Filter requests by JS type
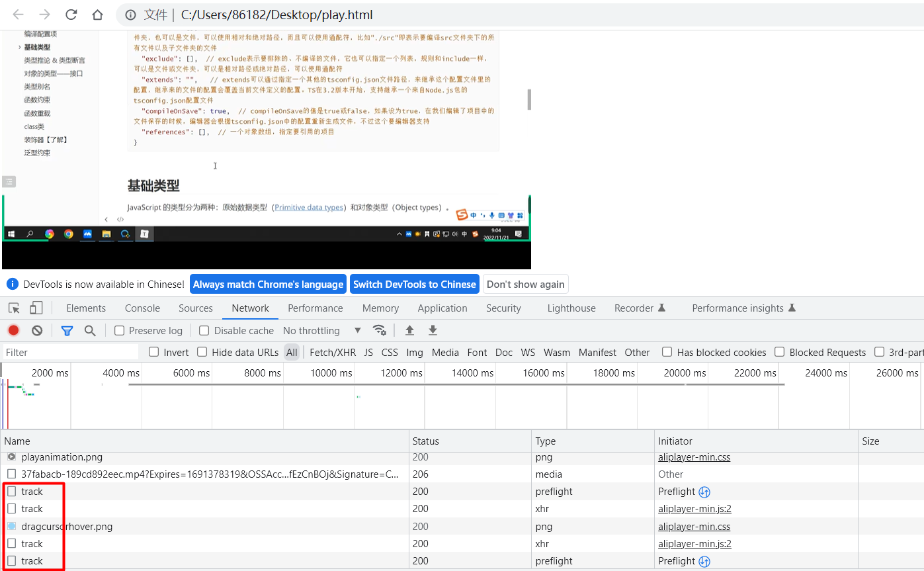The width and height of the screenshot is (924, 571). pyautogui.click(x=368, y=352)
